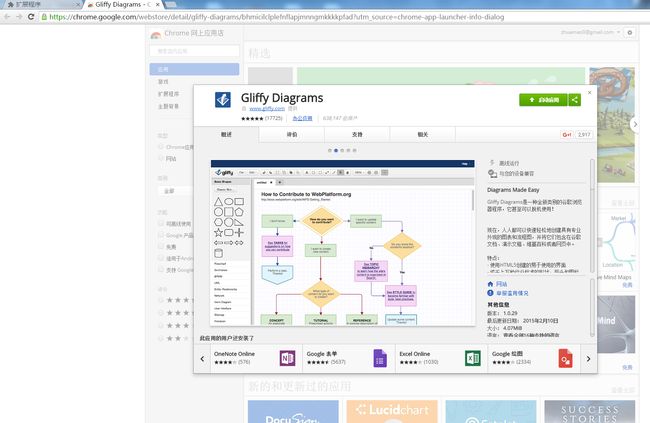Open the Excel Online related app
The width and height of the screenshot is (650, 423).
coord(441,359)
